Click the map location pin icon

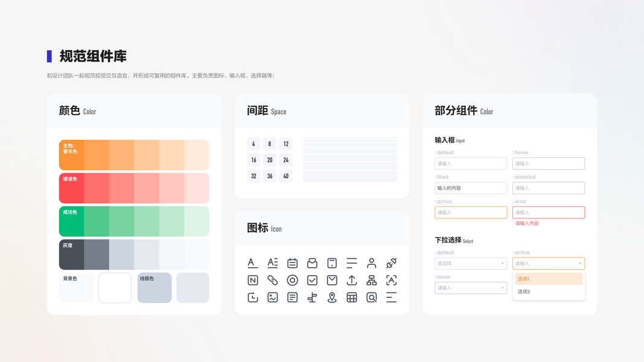click(x=332, y=297)
